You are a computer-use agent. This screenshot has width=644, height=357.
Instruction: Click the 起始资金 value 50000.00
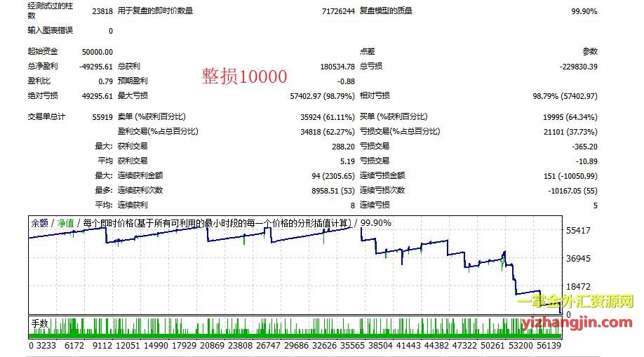97,51
